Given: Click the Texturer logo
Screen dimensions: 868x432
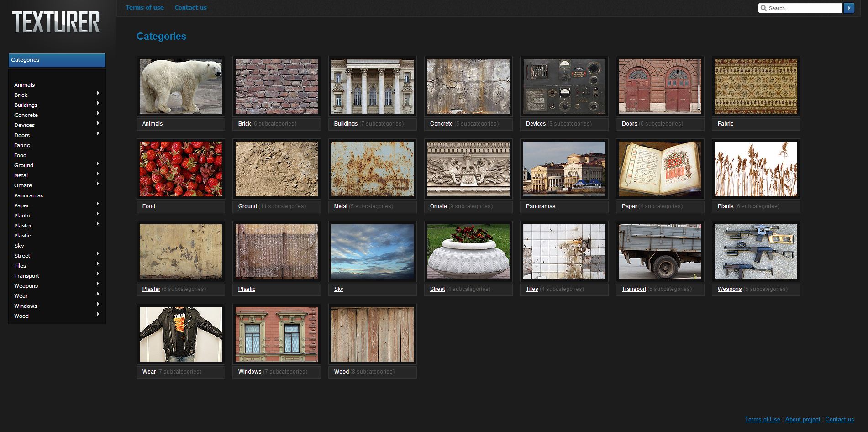Looking at the screenshot, I should coord(56,22).
